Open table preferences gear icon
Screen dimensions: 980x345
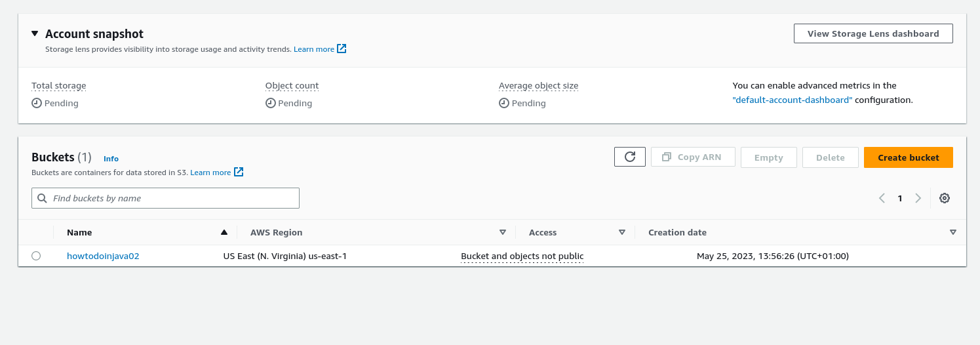tap(945, 198)
